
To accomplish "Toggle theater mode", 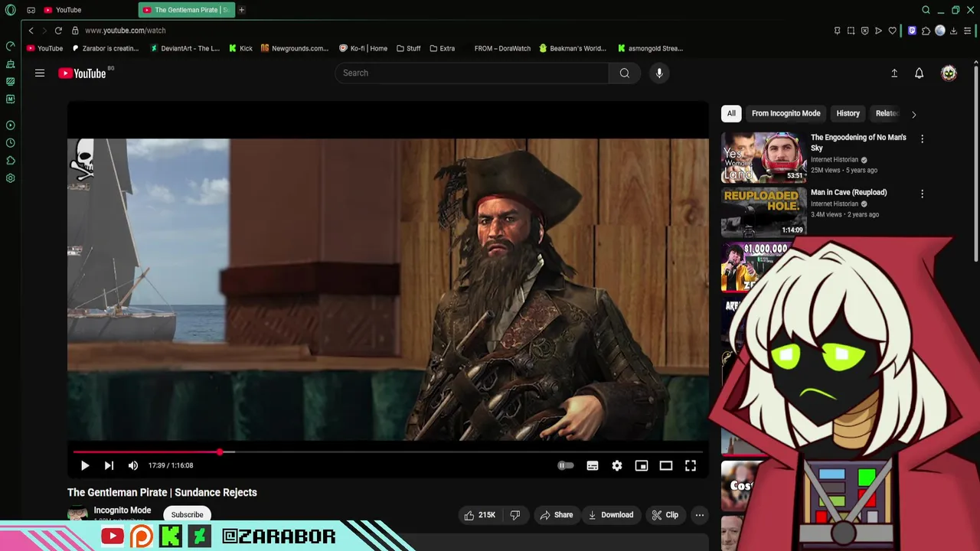I will click(x=666, y=465).
